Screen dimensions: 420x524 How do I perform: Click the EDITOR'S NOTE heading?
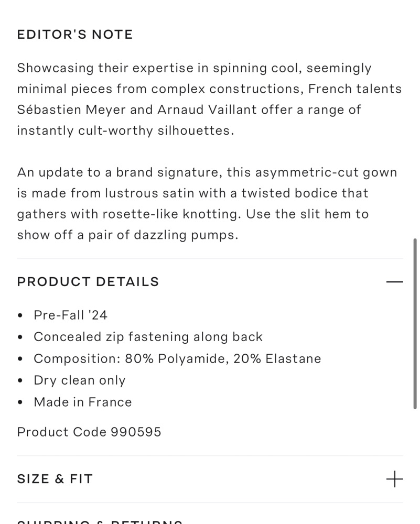(x=75, y=35)
